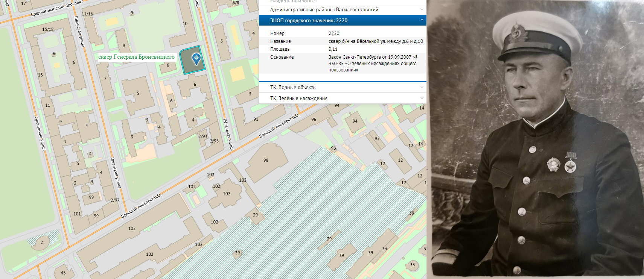This screenshot has height=279, width=644.
Task: Expand the Административные районы section chevron
Action: 422,9
